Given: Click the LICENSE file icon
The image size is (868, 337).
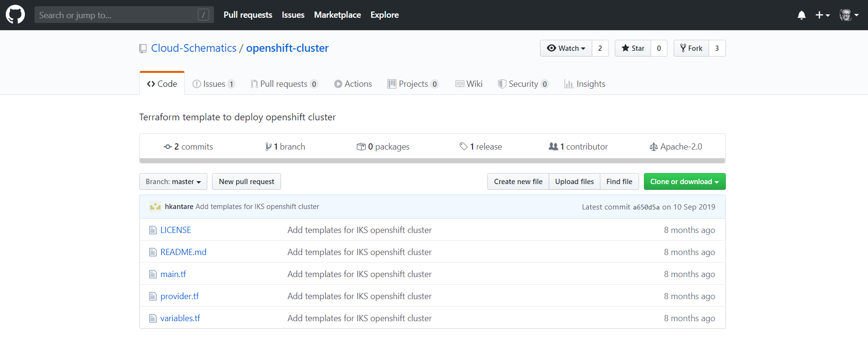Looking at the screenshot, I should (x=153, y=230).
